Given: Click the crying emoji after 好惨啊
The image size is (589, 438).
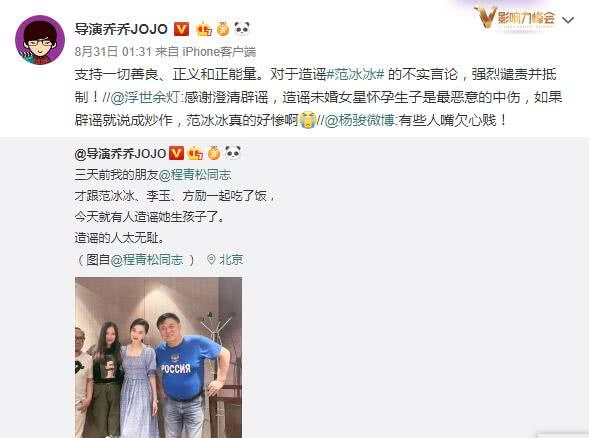Looking at the screenshot, I should click(x=308, y=120).
